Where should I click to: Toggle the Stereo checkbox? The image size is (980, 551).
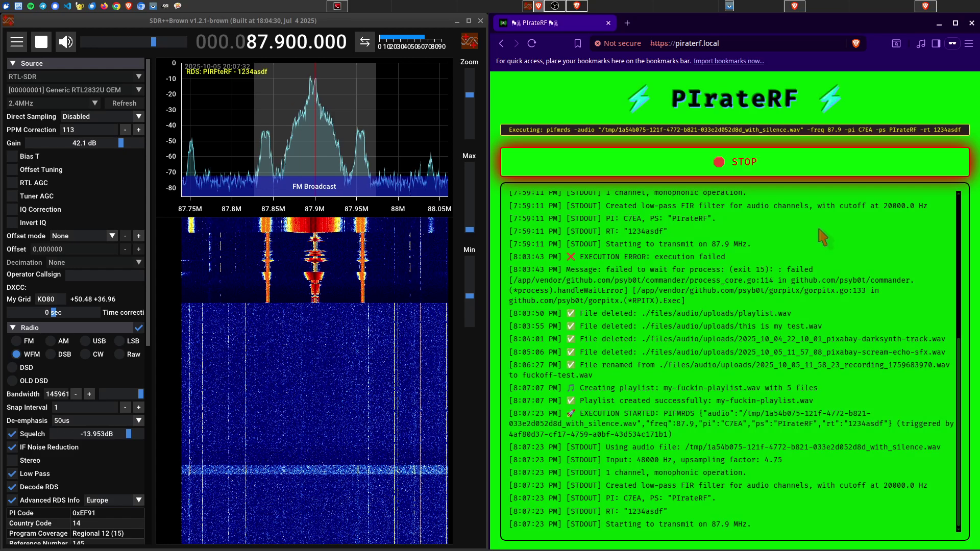pos(12,460)
